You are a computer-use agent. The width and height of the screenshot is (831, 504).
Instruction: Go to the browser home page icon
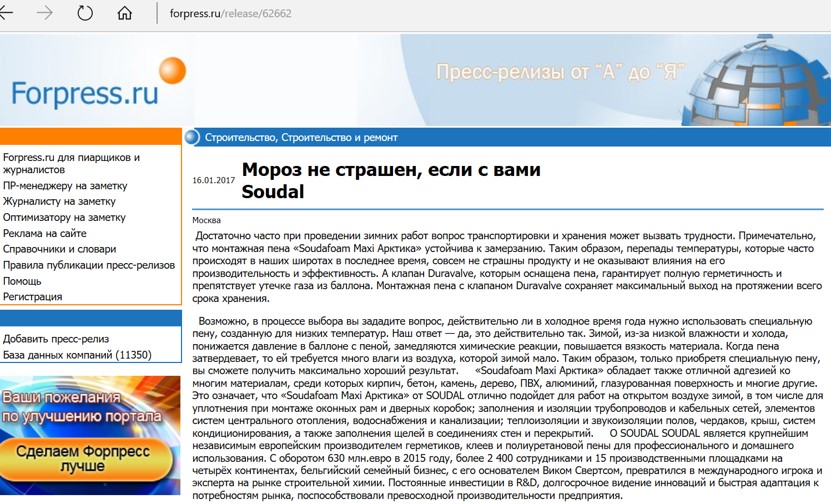tap(125, 13)
